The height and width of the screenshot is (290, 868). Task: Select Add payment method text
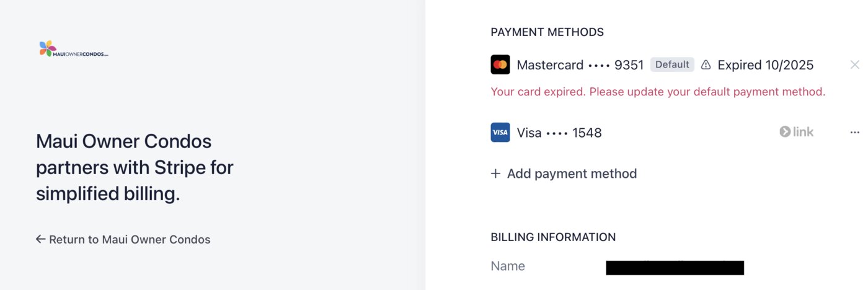[x=572, y=174]
